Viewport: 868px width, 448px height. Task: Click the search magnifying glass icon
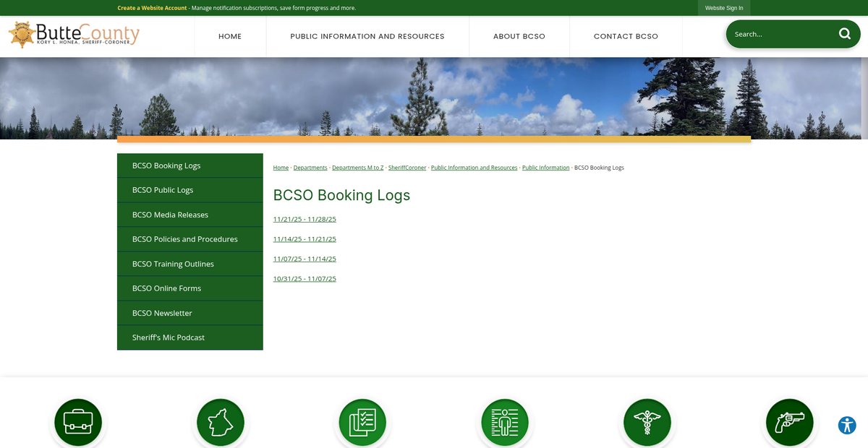click(845, 34)
